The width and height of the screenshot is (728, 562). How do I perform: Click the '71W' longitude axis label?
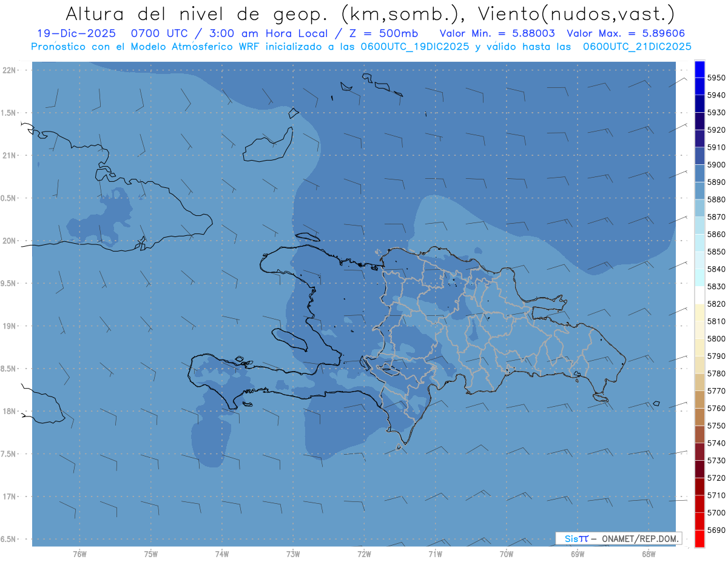coord(435,554)
